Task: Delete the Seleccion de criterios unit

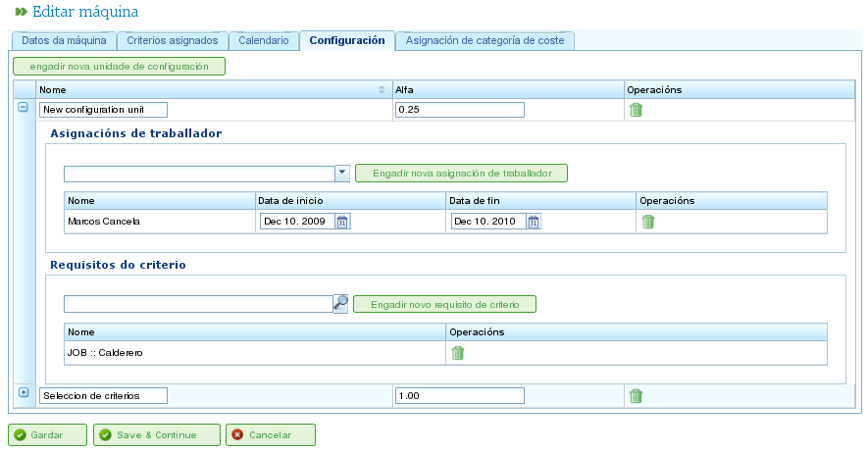Action: tap(636, 396)
